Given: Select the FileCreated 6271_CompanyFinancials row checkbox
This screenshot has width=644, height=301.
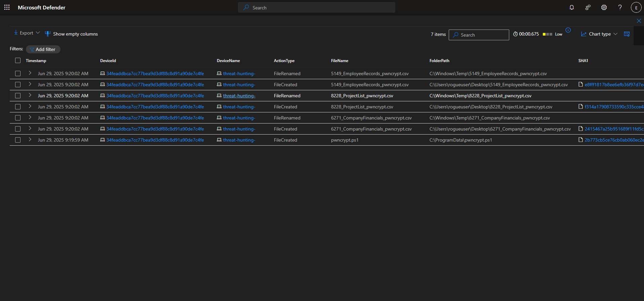Looking at the screenshot, I should (x=18, y=129).
